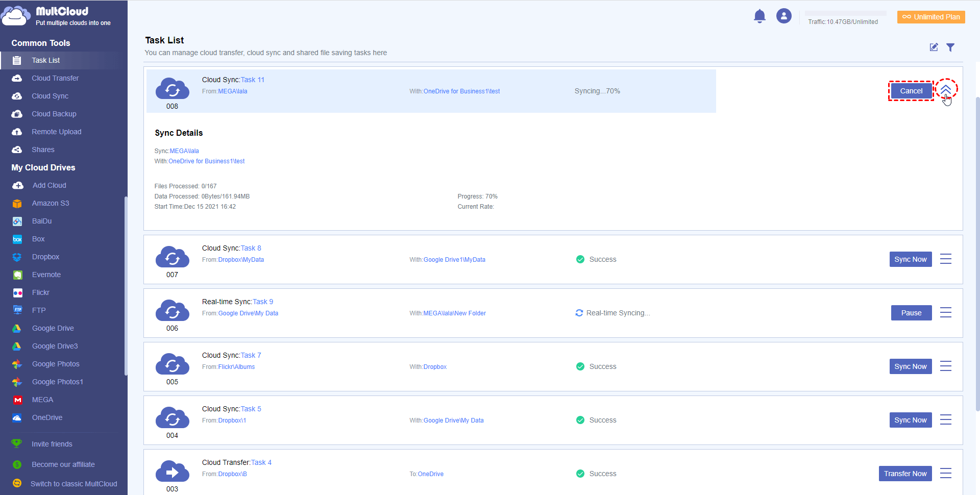This screenshot has width=980, height=495.
Task: Pause the real-time sync Task 9
Action: tap(911, 313)
